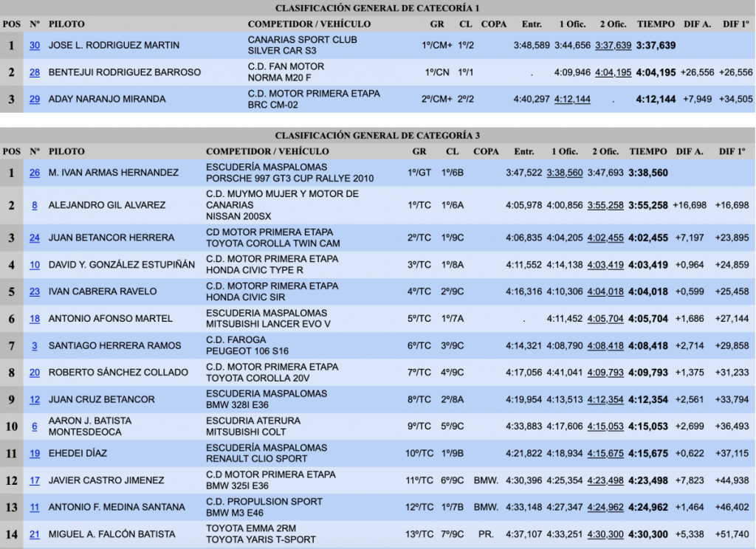Open number 20 link for Roberto Sánchez Collado
The width and height of the screenshot is (756, 549).
pos(35,373)
